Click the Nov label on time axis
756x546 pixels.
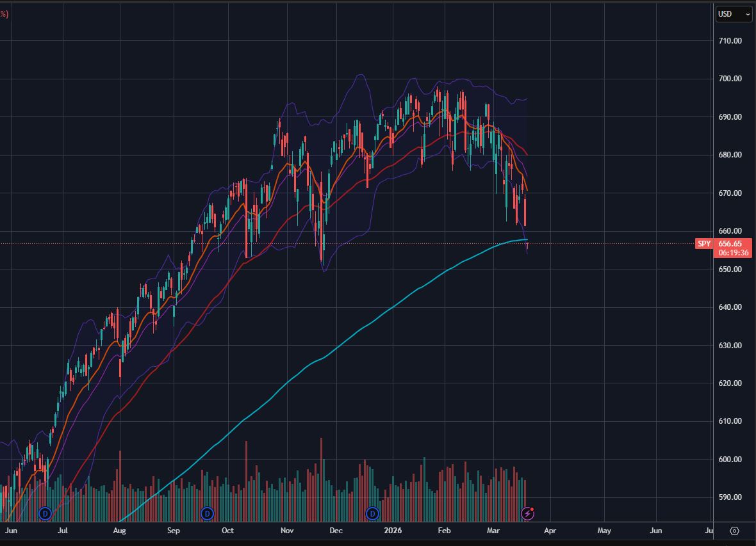(x=287, y=531)
